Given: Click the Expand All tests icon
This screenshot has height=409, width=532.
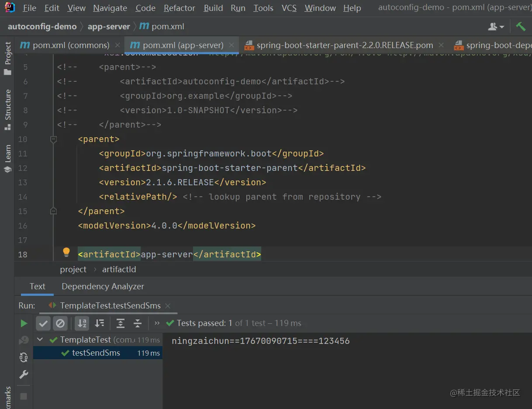Looking at the screenshot, I should pos(121,323).
